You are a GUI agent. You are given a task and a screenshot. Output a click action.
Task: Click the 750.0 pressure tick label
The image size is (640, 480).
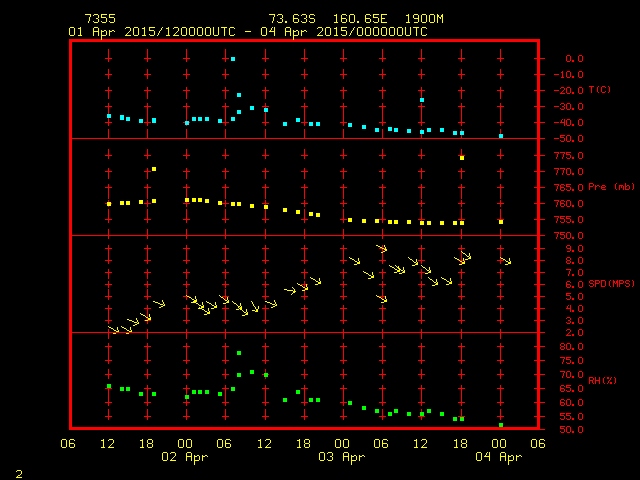tap(569, 236)
